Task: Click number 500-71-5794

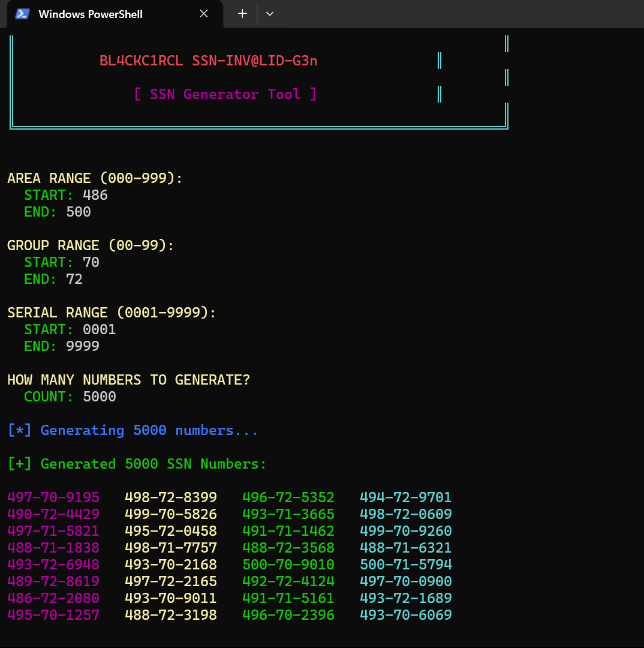Action: click(406, 565)
